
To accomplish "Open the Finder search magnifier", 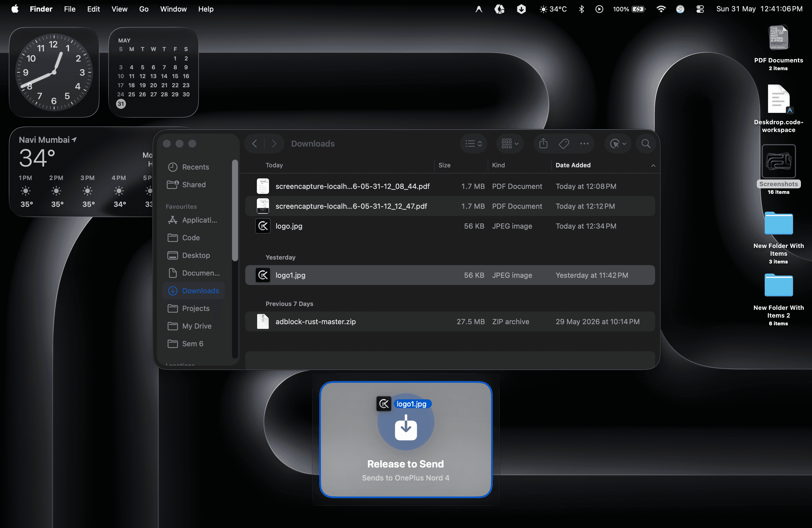I will click(645, 144).
